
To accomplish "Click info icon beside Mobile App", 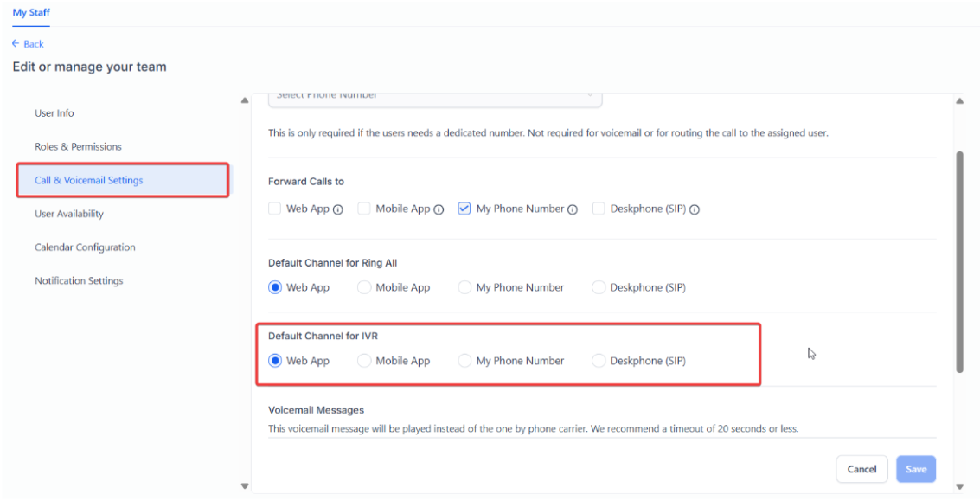I will 439,209.
